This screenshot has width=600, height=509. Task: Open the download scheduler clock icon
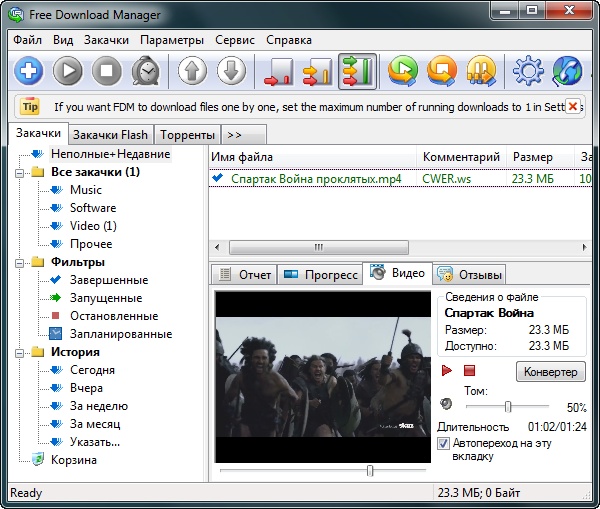pyautogui.click(x=146, y=71)
